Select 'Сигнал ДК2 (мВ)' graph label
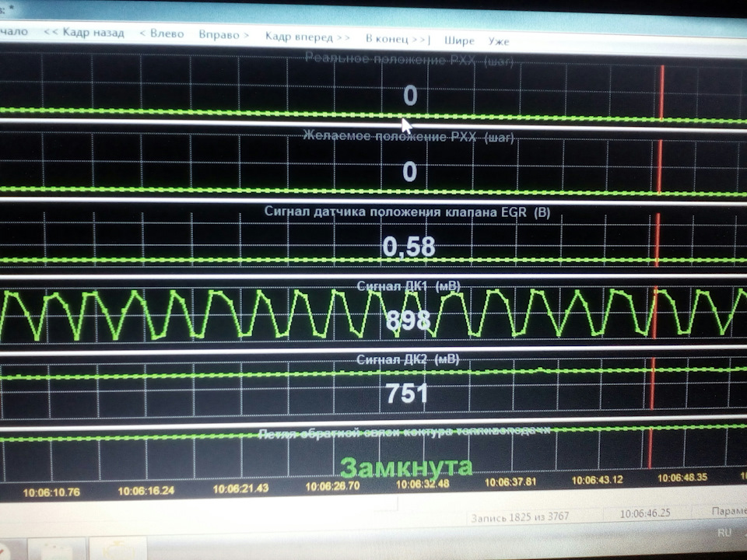Viewport: 747px width, 560px height. click(408, 359)
